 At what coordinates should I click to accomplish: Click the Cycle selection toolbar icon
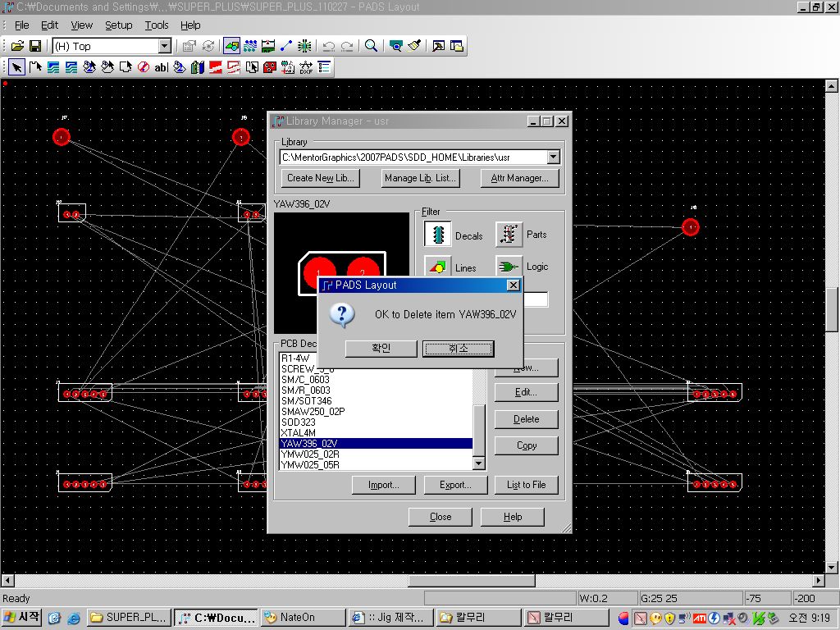208,46
